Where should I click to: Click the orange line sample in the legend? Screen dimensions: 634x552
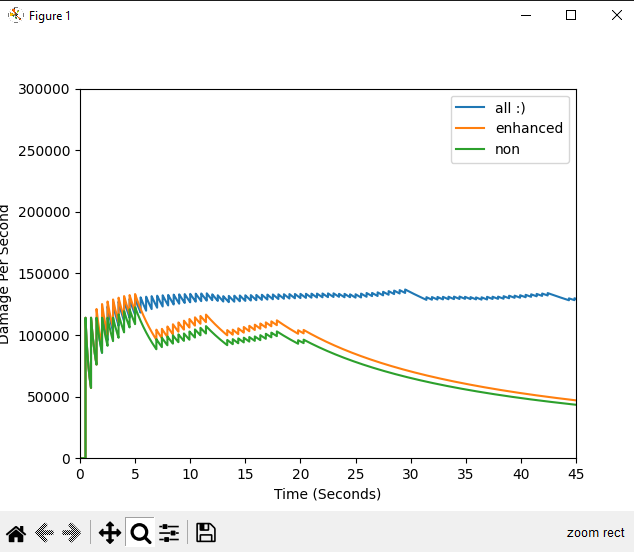pos(470,128)
